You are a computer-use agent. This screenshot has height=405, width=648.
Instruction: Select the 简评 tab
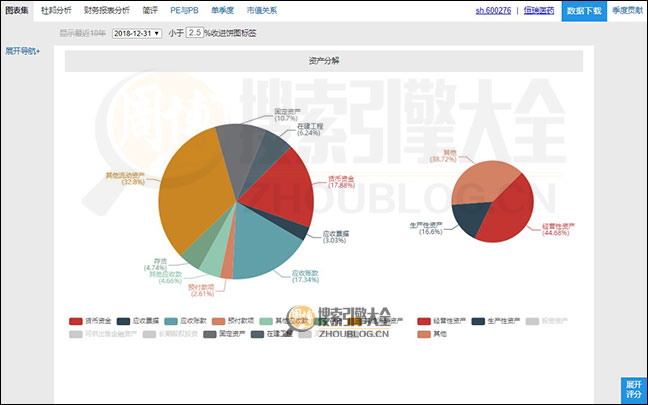tap(150, 10)
